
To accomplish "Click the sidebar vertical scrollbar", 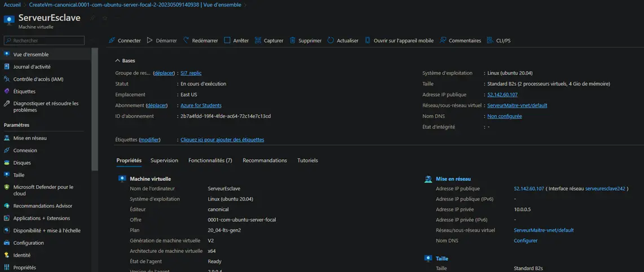I will [x=95, y=109].
